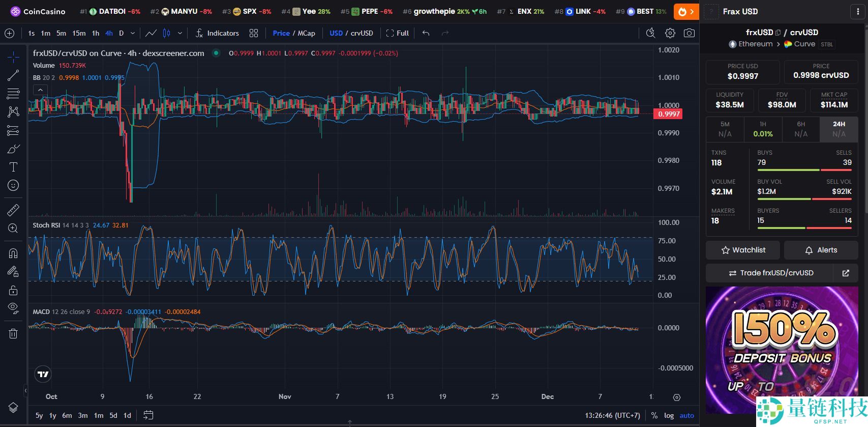The width and height of the screenshot is (868, 427).
Task: Select the D timeframe
Action: point(121,33)
